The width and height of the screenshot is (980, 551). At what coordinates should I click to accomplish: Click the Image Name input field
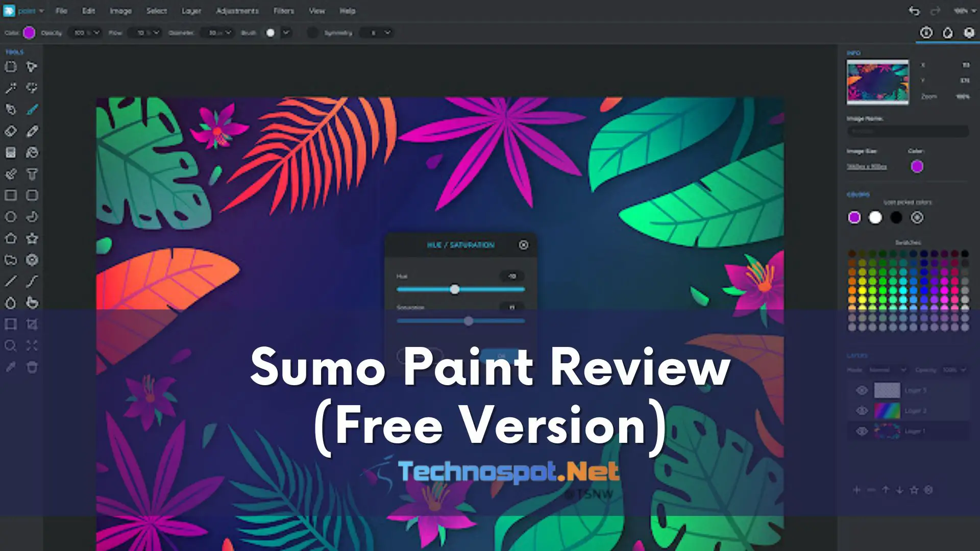[x=908, y=132]
